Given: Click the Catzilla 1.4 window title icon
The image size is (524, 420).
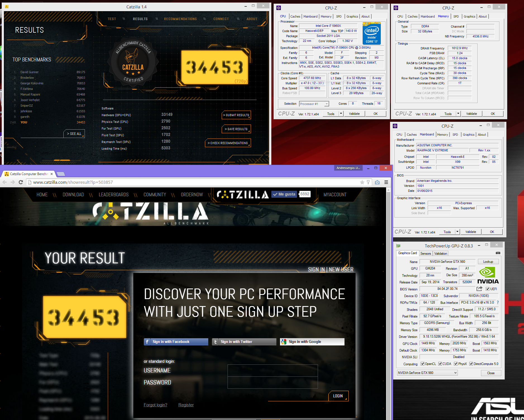Looking at the screenshot, I should coord(7,6).
